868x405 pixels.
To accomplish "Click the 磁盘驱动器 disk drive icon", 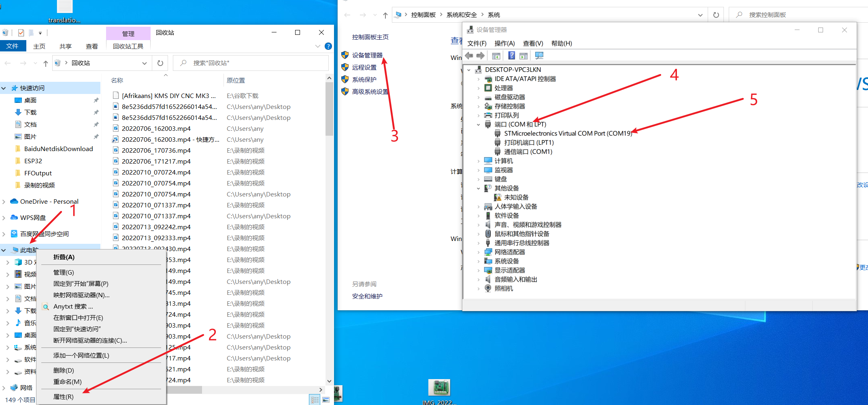I will pos(488,97).
